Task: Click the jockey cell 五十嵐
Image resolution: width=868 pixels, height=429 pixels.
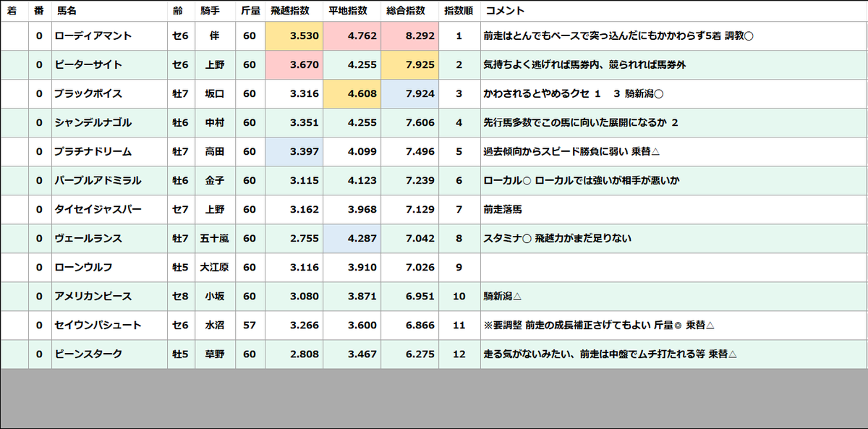Action: coord(215,239)
